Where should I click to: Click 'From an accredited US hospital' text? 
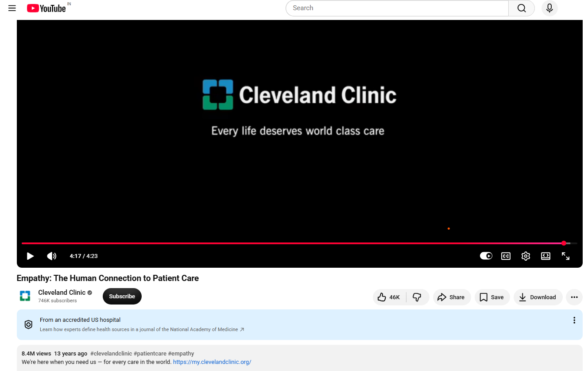click(x=80, y=320)
